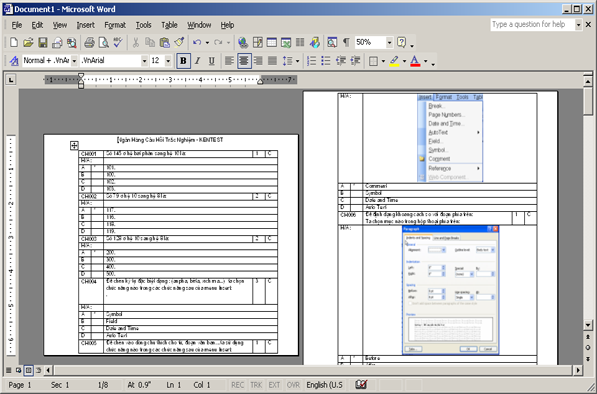
Task: Jump to next page browse button
Action: click(588, 359)
